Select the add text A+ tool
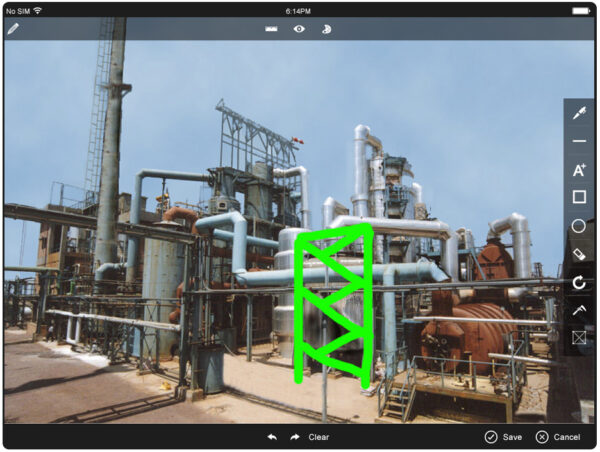The width and height of the screenshot is (600, 452). tap(579, 170)
